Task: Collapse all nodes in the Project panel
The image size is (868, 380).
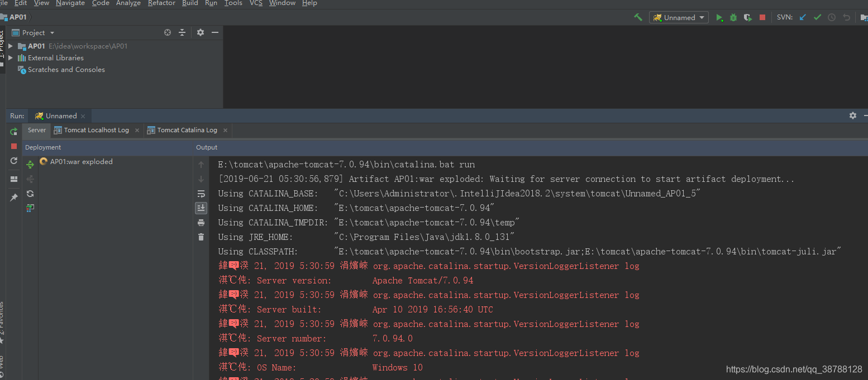Action: (x=182, y=33)
